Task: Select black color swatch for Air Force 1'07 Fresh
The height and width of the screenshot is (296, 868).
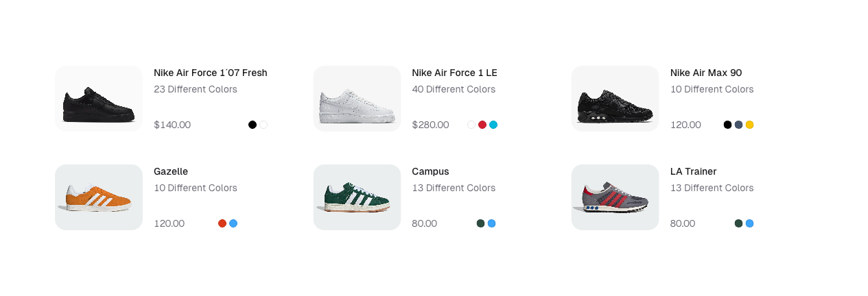Action: pyautogui.click(x=253, y=125)
